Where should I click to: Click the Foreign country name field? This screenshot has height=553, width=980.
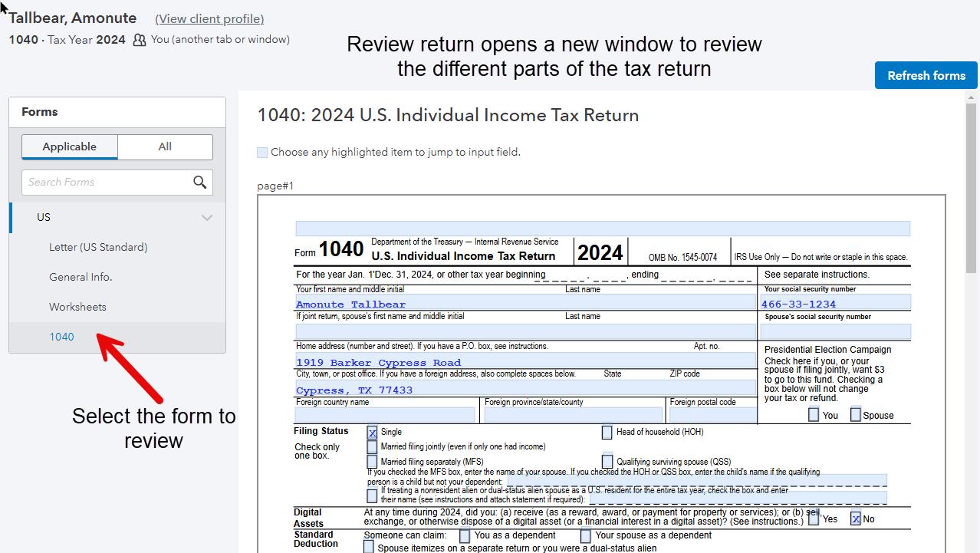pos(385,415)
